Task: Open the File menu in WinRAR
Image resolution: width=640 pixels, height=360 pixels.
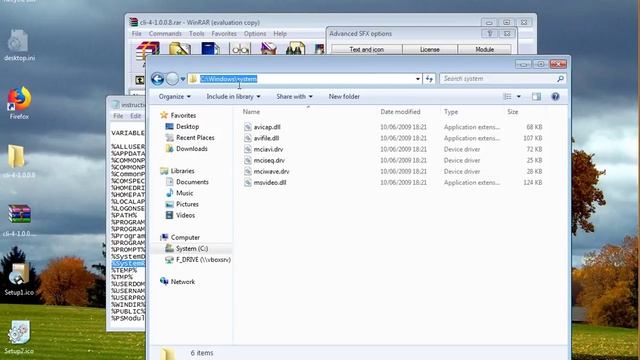Action: click(x=137, y=33)
